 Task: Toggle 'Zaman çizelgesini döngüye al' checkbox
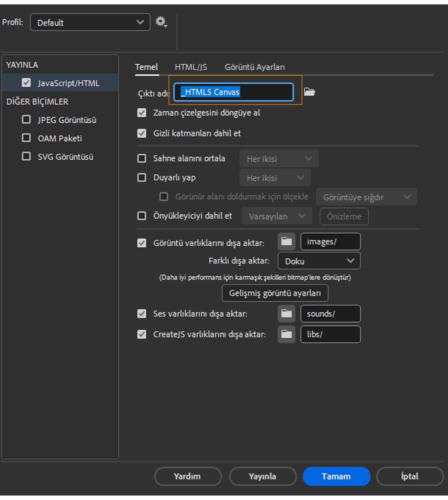point(142,113)
